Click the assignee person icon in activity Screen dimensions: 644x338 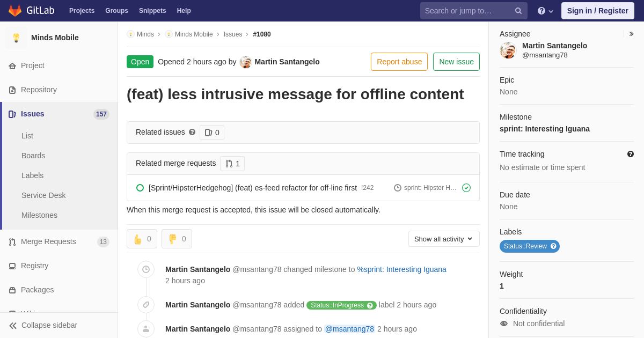(146, 329)
